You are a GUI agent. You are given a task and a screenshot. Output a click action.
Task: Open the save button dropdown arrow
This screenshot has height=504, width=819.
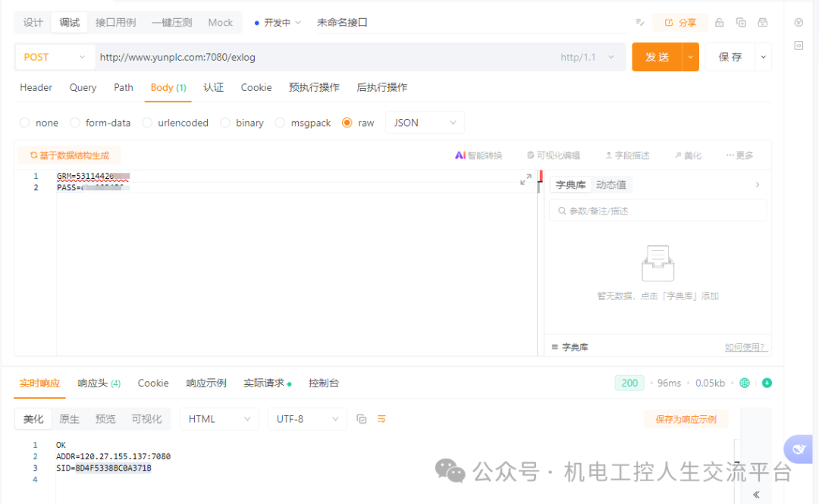pyautogui.click(x=763, y=57)
